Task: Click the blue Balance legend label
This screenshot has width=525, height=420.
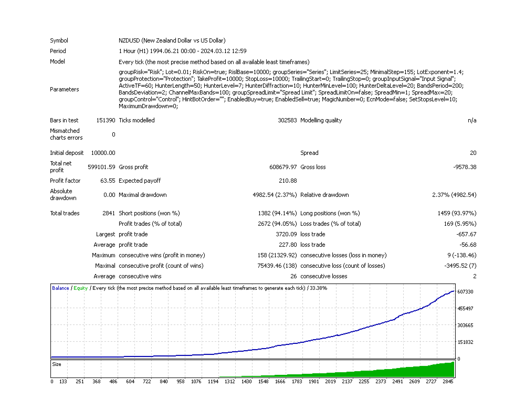Action: click(x=60, y=288)
